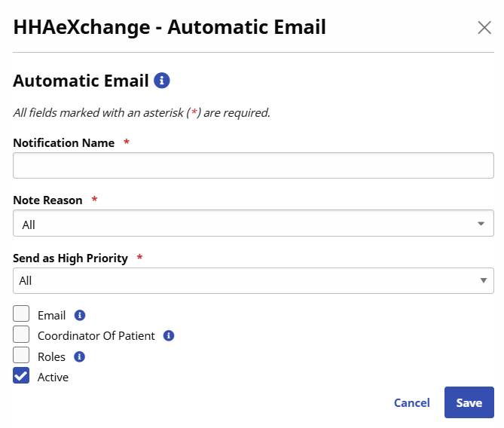Click the Active label text
The height and width of the screenshot is (428, 504).
53,377
